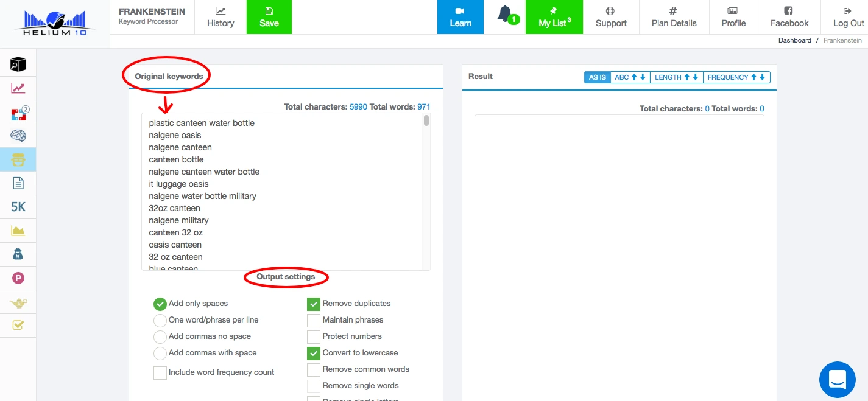The width and height of the screenshot is (868, 401).
Task: Open My List
Action: (554, 17)
